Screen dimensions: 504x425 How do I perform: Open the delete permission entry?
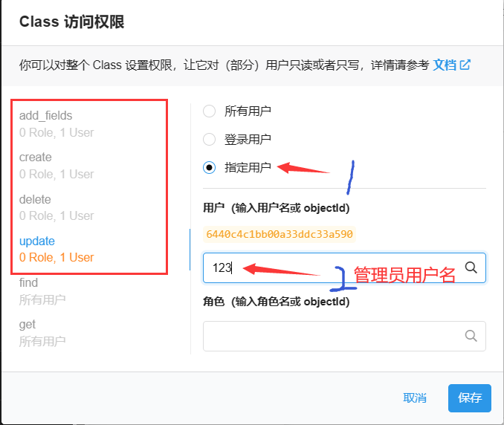click(57, 207)
